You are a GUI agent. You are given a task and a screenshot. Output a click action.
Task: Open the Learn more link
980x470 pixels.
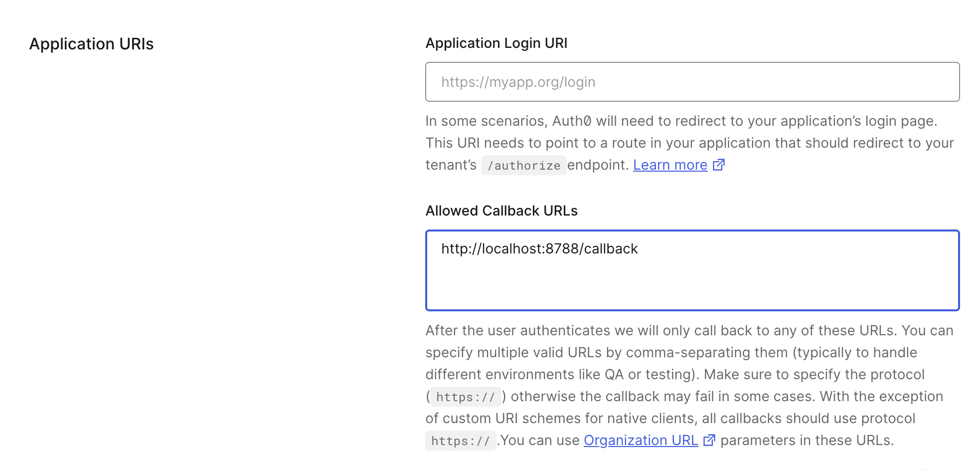(670, 165)
